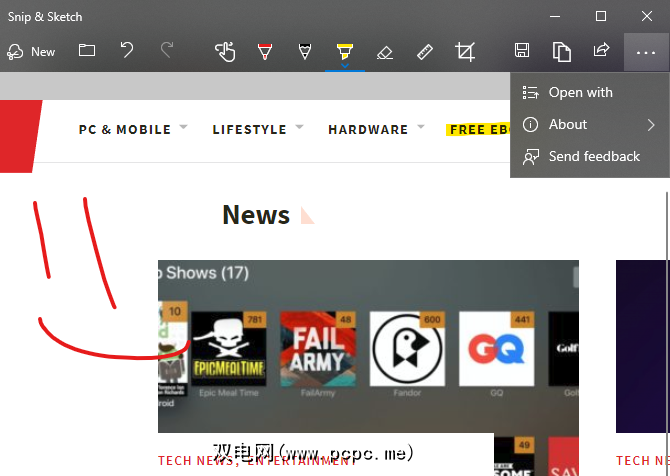The height and width of the screenshot is (476, 670).
Task: Click the About info icon
Action: (530, 124)
